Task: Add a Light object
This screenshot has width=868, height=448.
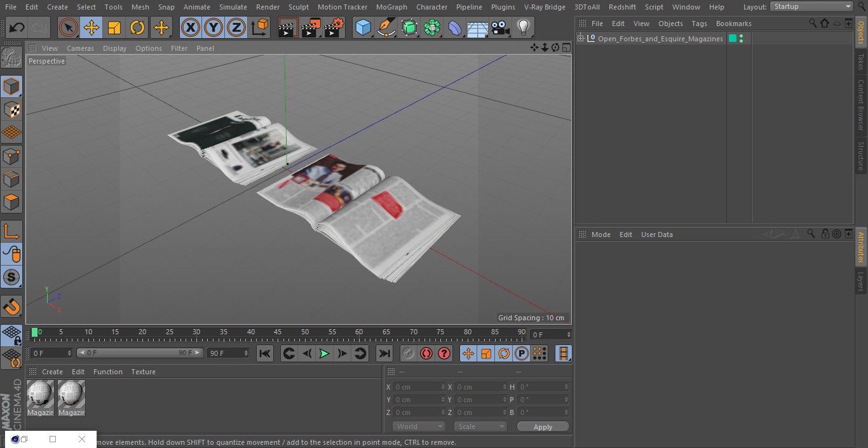Action: (x=523, y=27)
